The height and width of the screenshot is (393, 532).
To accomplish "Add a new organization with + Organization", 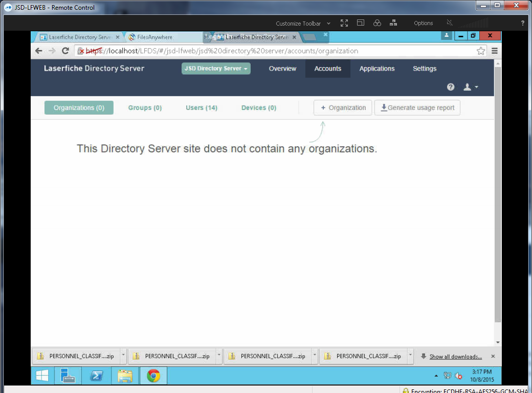I will coord(343,107).
